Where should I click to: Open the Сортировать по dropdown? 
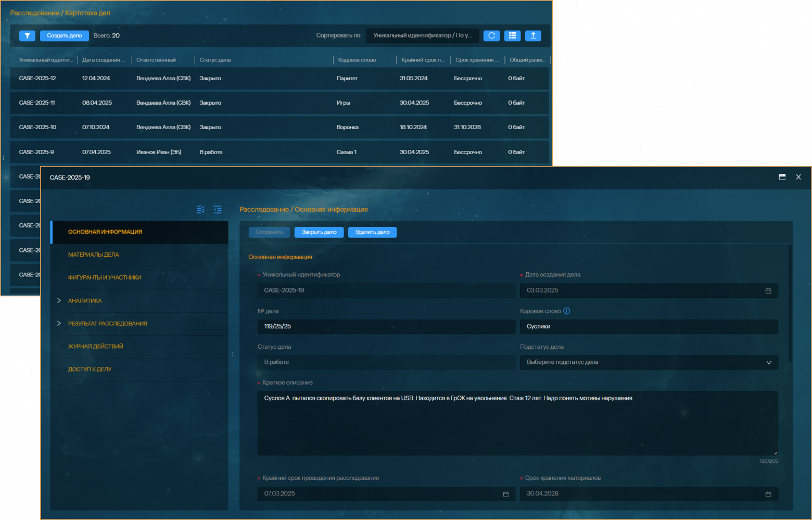tap(422, 36)
